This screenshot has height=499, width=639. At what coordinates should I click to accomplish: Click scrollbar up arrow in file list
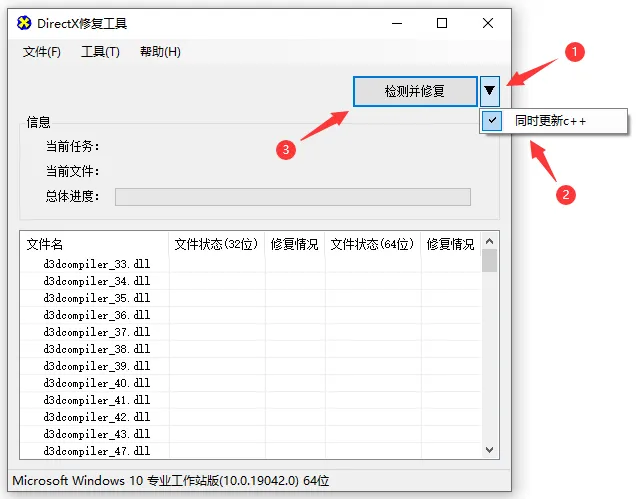click(489, 241)
